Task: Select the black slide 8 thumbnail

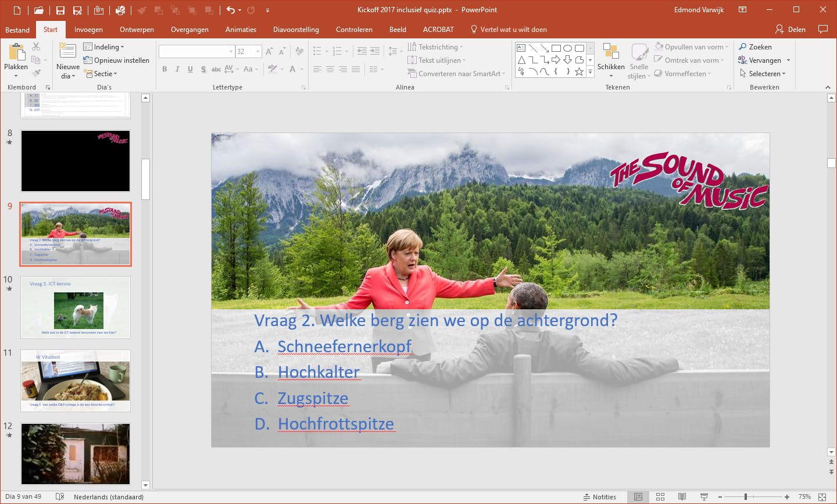Action: [x=76, y=161]
